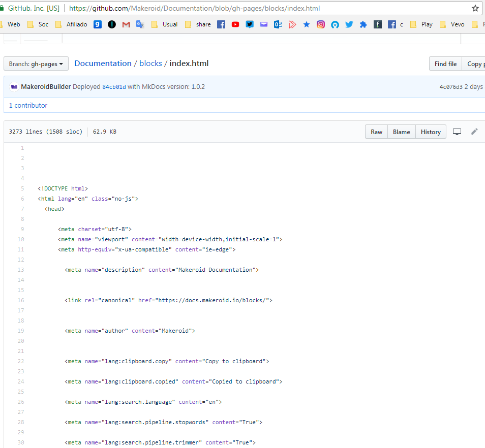Open the YouTube bookmark icon
This screenshot has width=485, height=448.
(x=235, y=24)
